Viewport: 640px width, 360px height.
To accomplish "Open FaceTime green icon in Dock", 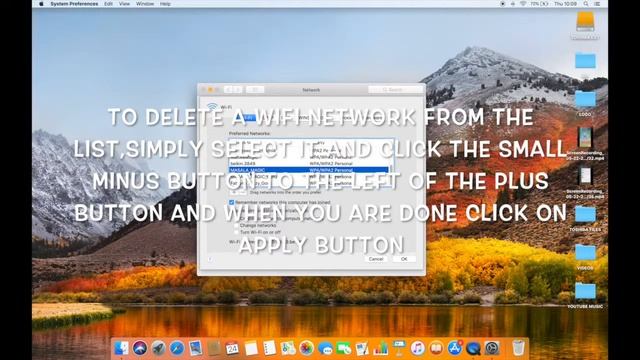I will point(344,348).
